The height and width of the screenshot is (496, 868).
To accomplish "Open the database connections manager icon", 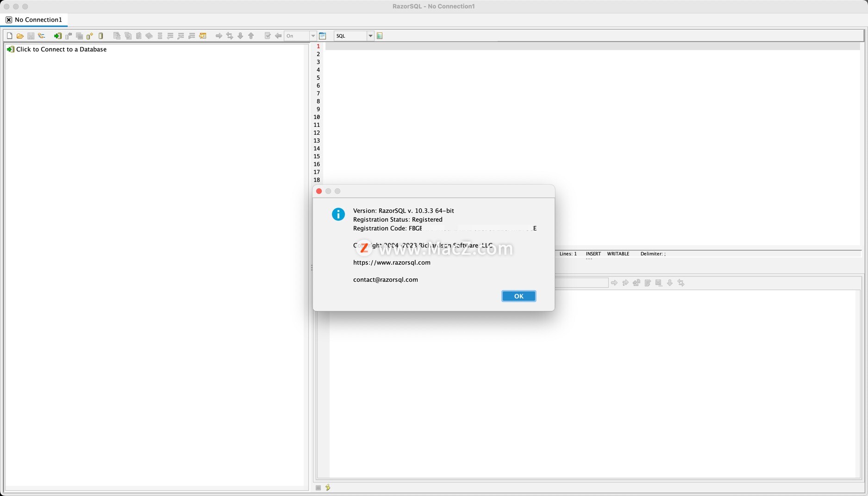I will [42, 36].
